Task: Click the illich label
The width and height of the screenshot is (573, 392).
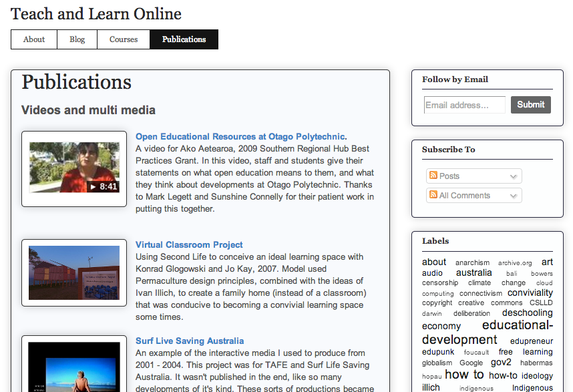Action: (x=431, y=387)
